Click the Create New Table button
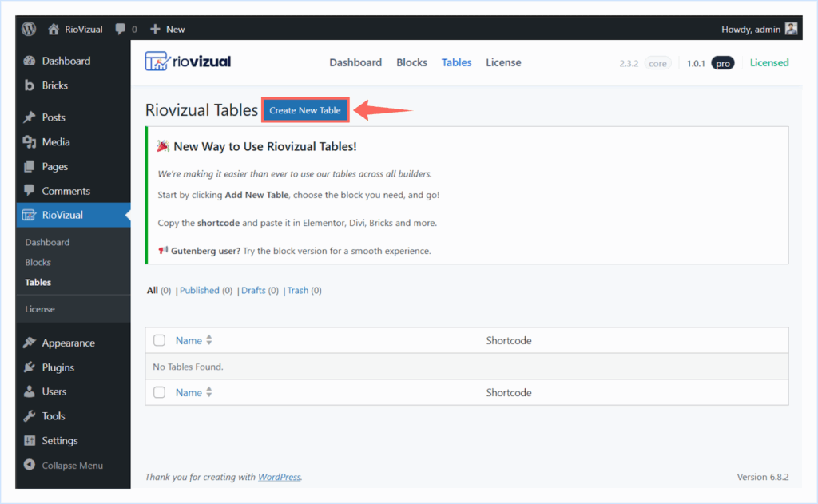 305,110
